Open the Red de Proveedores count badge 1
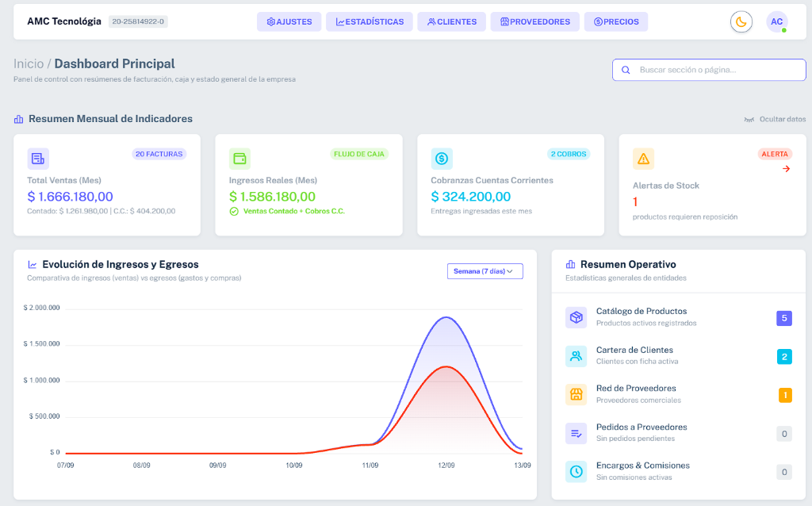 (x=785, y=395)
